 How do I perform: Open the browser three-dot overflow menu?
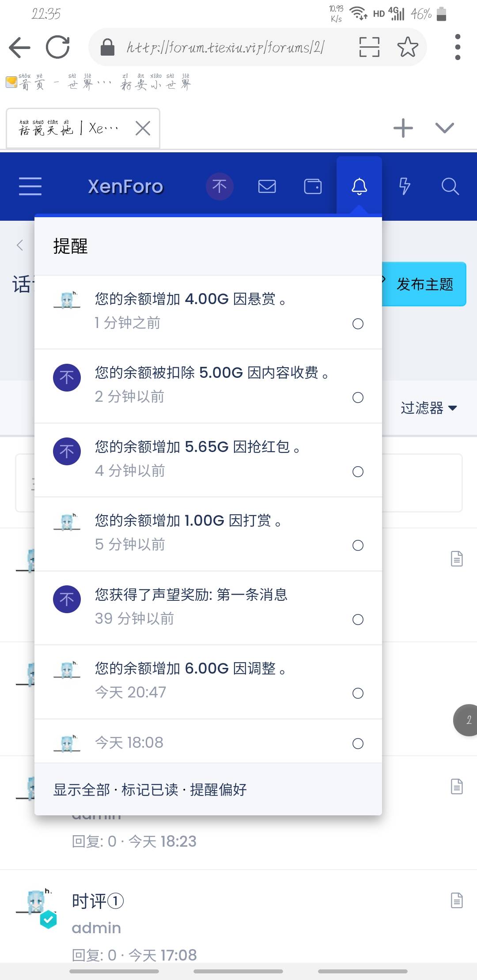tap(458, 47)
